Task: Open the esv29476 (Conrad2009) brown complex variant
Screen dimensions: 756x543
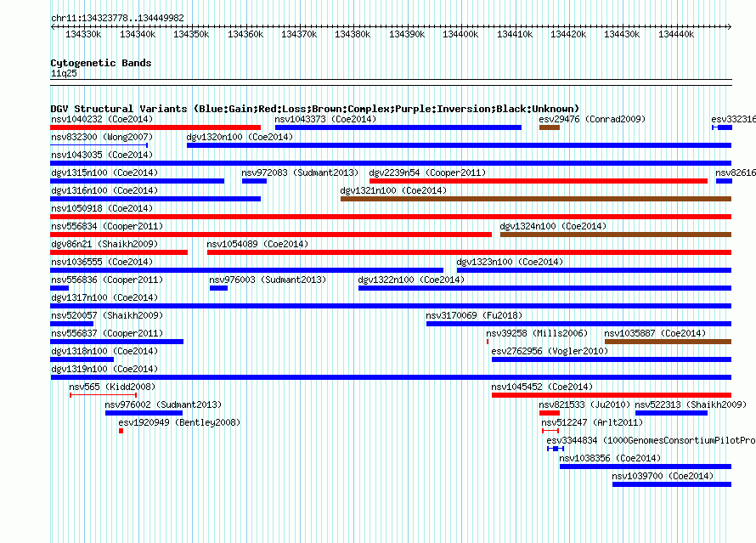Action: pyautogui.click(x=549, y=127)
